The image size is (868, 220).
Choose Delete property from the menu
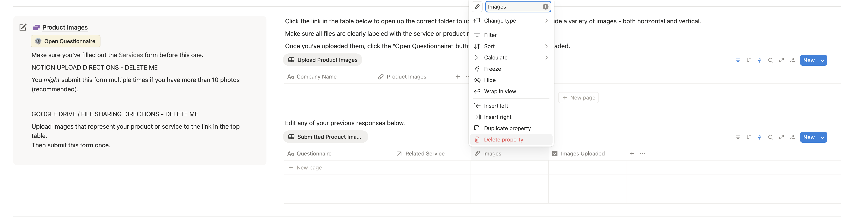[x=503, y=140]
